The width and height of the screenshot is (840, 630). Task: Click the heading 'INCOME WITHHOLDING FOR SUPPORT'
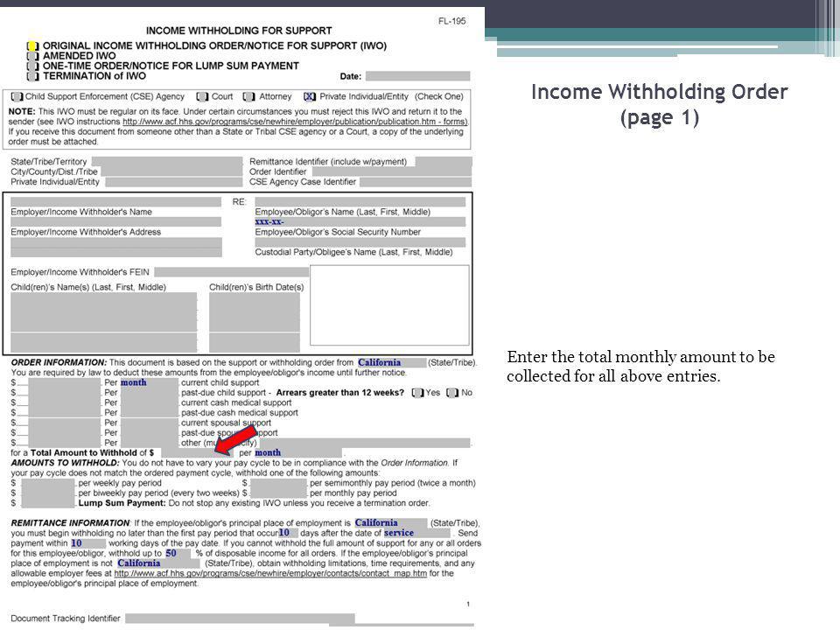pyautogui.click(x=239, y=31)
